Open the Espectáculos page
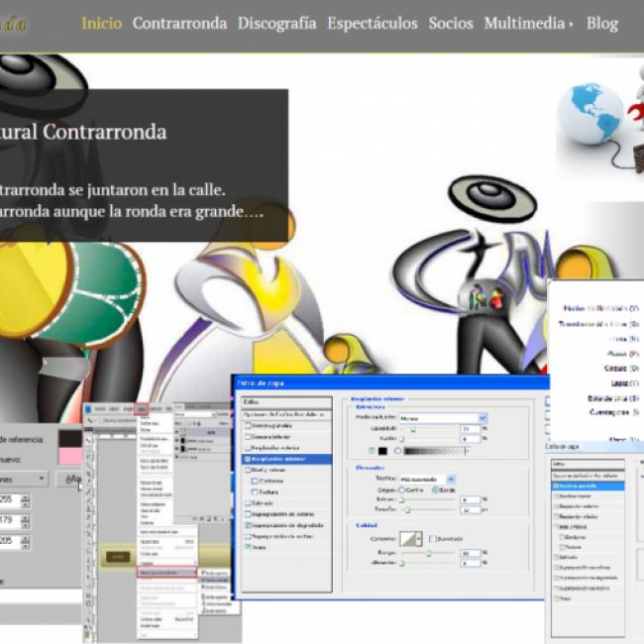 tap(372, 23)
